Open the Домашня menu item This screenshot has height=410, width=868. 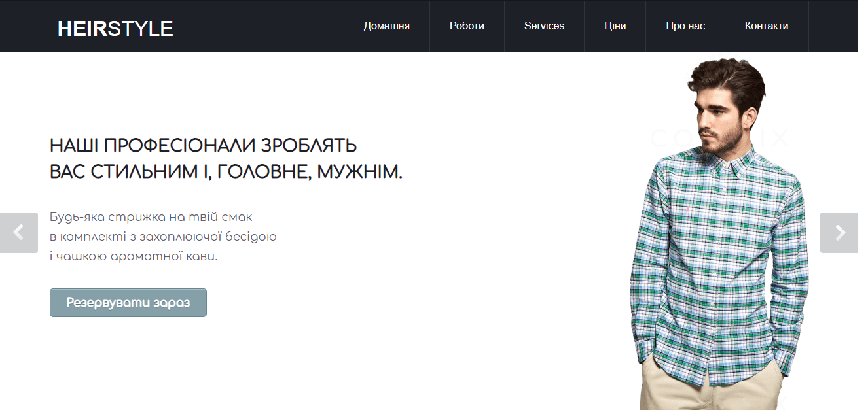[x=387, y=26]
